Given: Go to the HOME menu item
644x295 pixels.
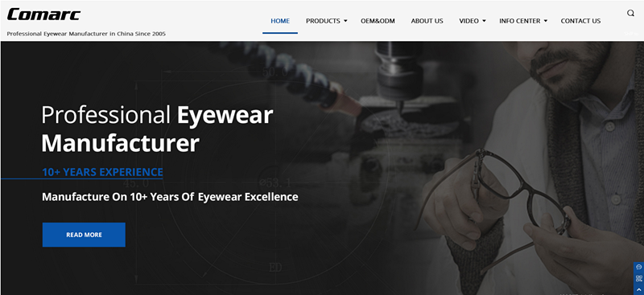Looking at the screenshot, I should [x=280, y=21].
